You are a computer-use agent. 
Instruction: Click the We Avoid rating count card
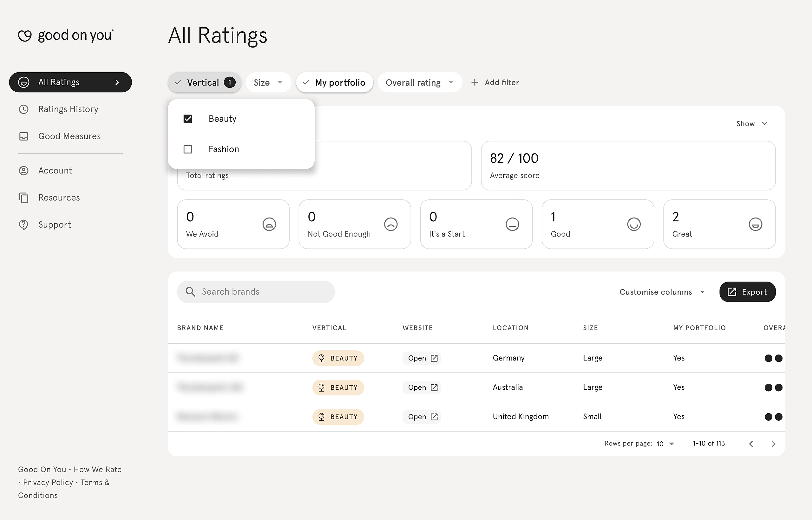coord(233,224)
